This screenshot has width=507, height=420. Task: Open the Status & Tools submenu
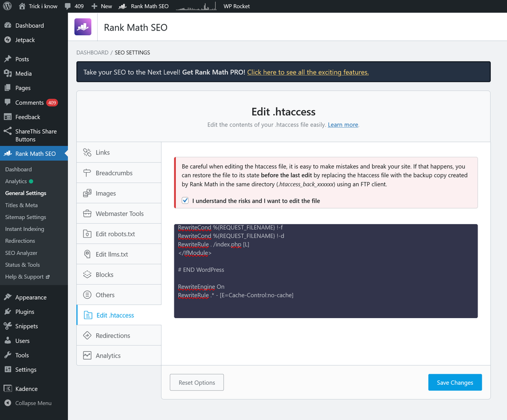[22, 265]
